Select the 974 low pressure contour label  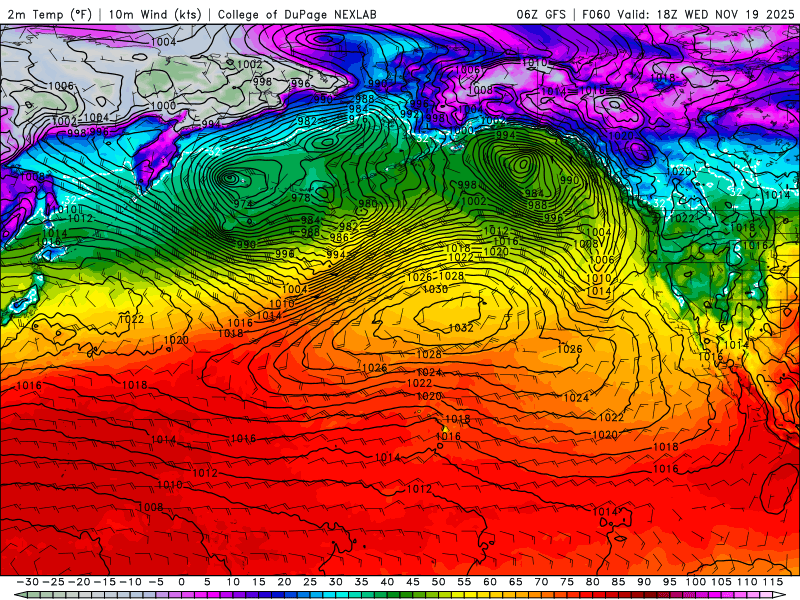[243, 204]
